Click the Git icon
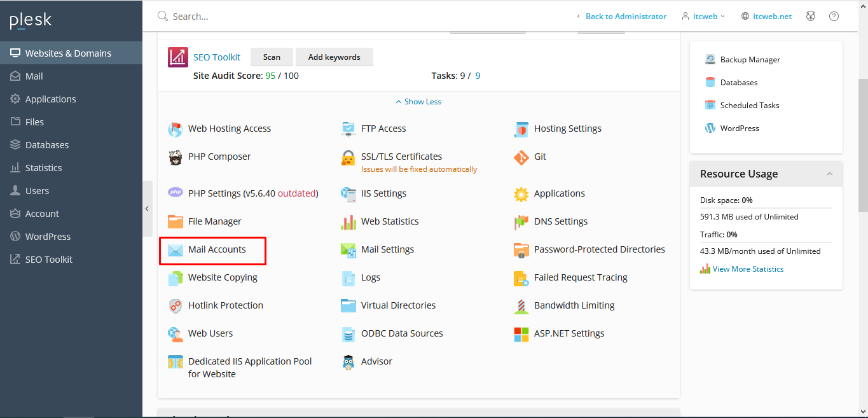 (x=521, y=157)
